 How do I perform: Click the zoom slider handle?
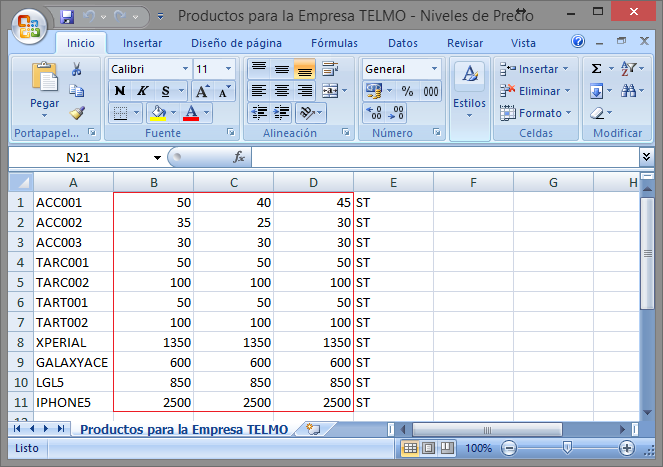click(x=567, y=448)
